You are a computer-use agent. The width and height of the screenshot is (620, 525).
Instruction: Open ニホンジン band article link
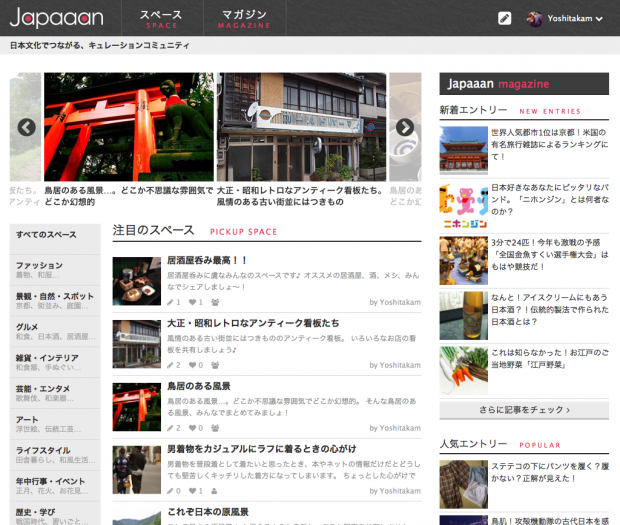[x=550, y=199]
